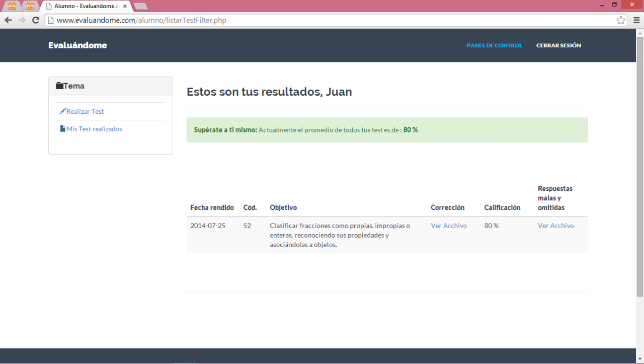Open Mis Test realizados link
Screen dimensions: 644x364
coord(94,129)
